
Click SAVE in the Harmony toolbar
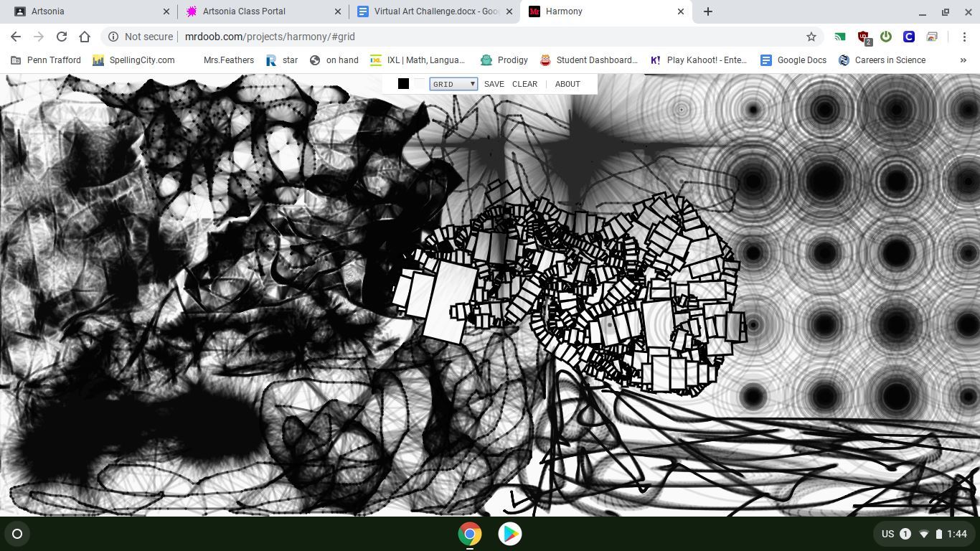tap(494, 84)
